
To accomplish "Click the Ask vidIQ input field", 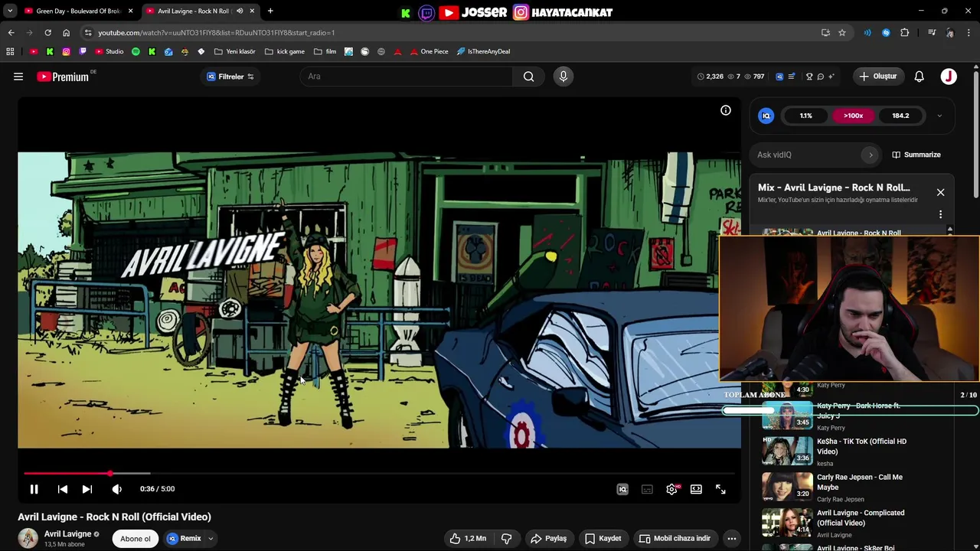I will tap(808, 155).
